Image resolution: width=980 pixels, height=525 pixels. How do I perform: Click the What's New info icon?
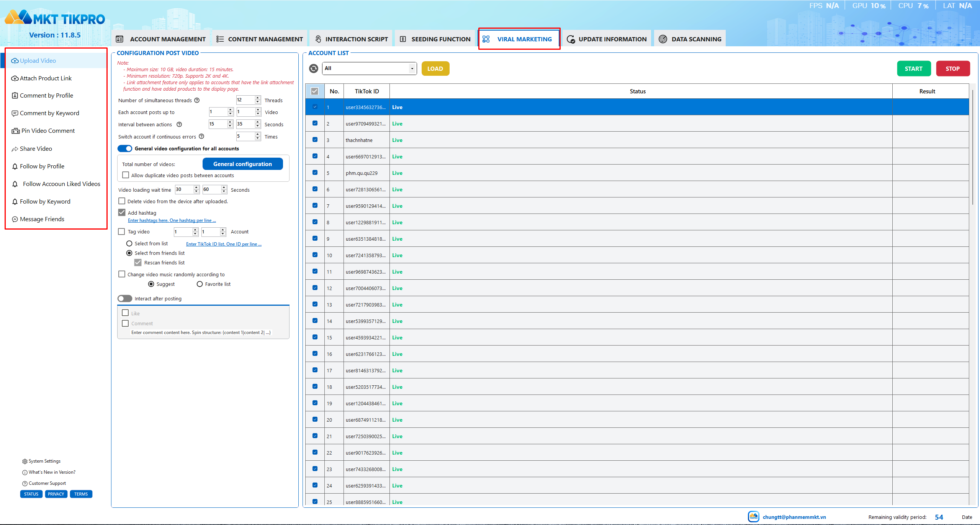[x=25, y=473]
